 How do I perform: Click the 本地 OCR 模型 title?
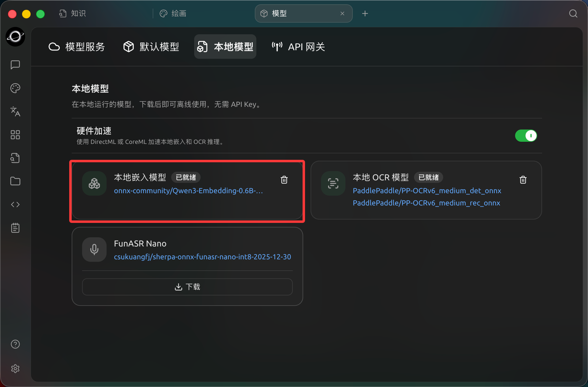tap(381, 177)
